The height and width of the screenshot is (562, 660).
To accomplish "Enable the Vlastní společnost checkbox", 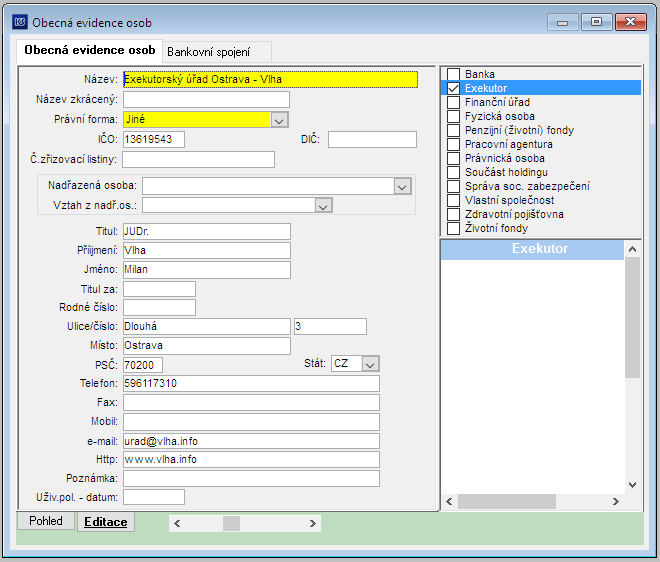I will [453, 200].
